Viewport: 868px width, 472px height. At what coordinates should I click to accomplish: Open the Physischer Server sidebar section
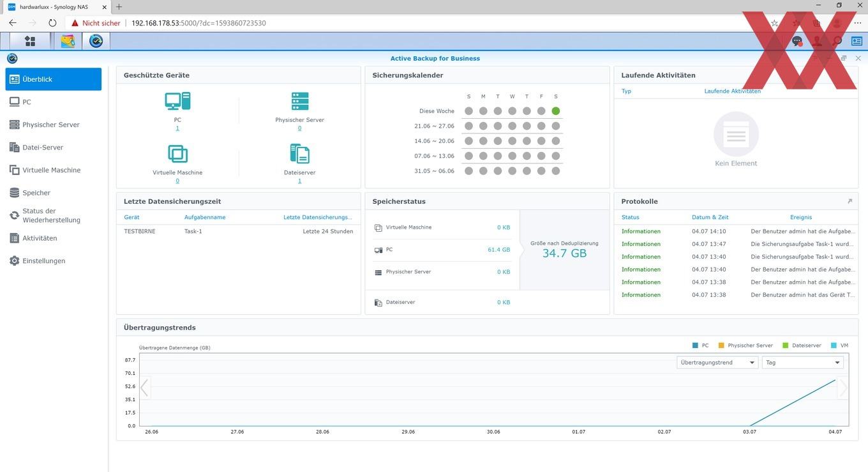click(54, 125)
